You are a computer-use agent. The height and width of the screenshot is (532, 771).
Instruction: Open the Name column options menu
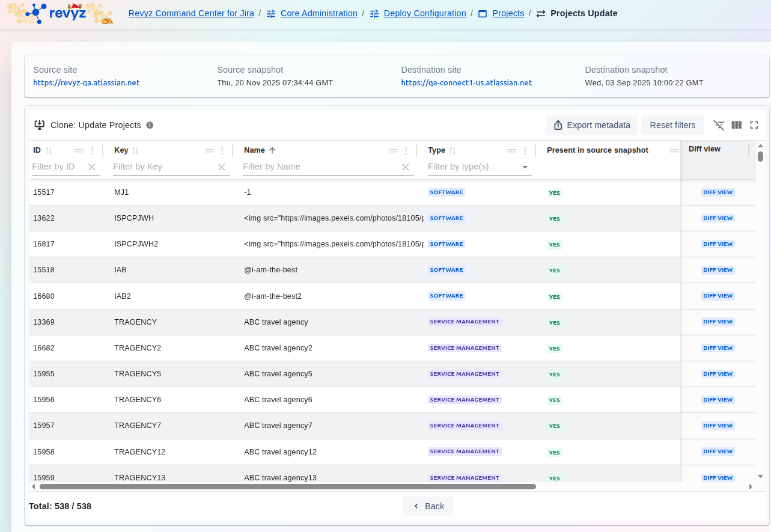click(x=406, y=151)
